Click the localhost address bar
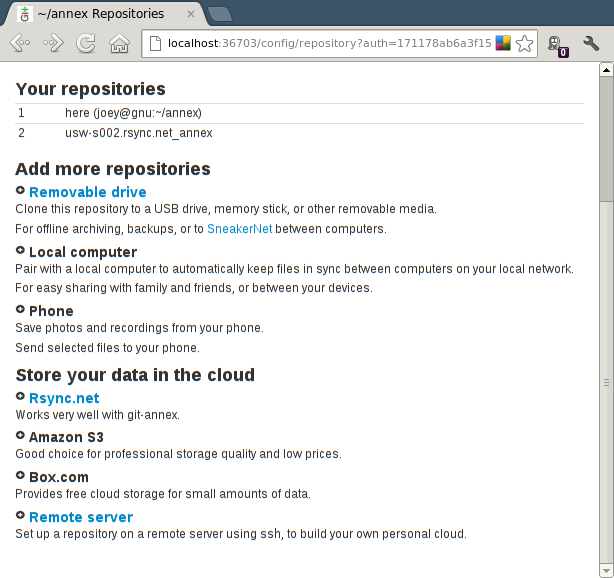The image size is (614, 578). point(320,43)
